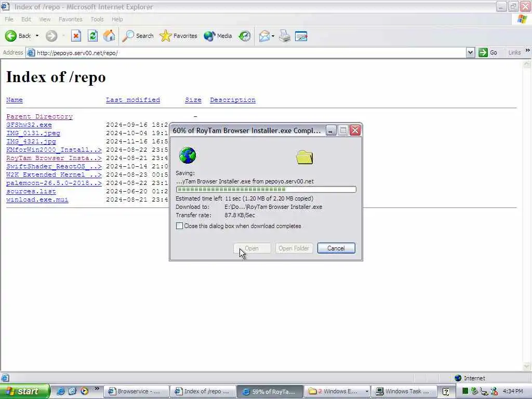Viewport: 532px width, 399px height.
Task: Click SwiftShader_ReactOS link
Action: pos(54,166)
